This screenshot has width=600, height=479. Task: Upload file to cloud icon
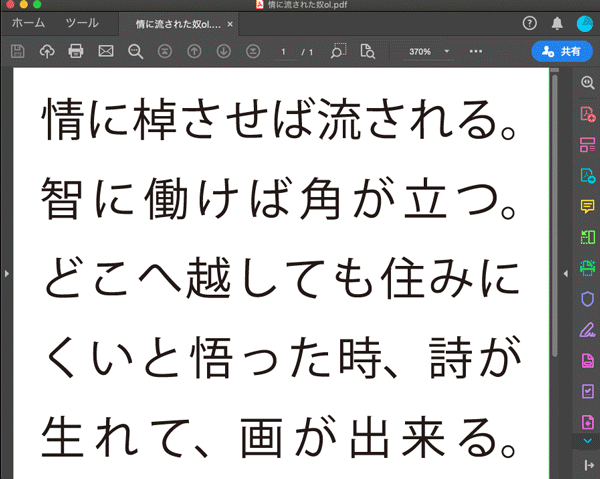pyautogui.click(x=47, y=51)
